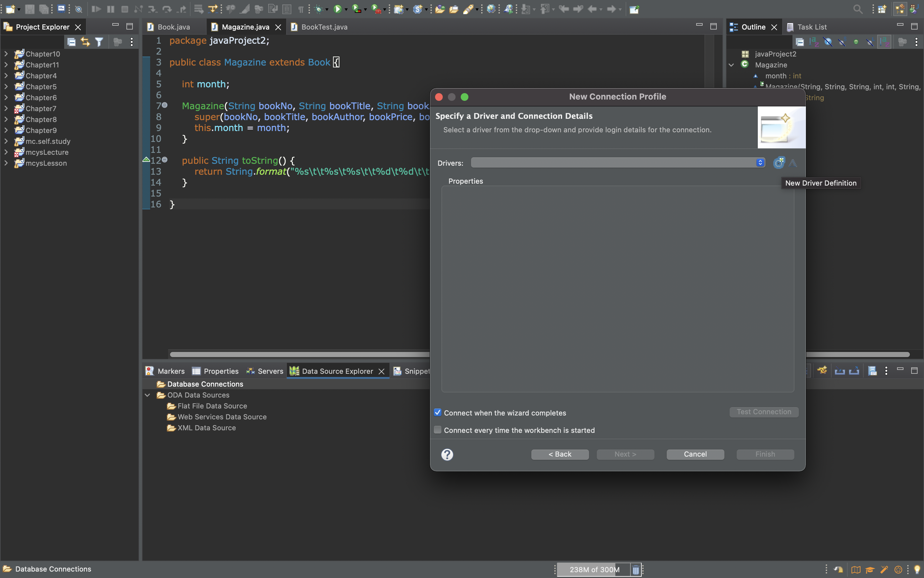Expand the Chapter4 project
The image size is (924, 578).
click(x=6, y=76)
